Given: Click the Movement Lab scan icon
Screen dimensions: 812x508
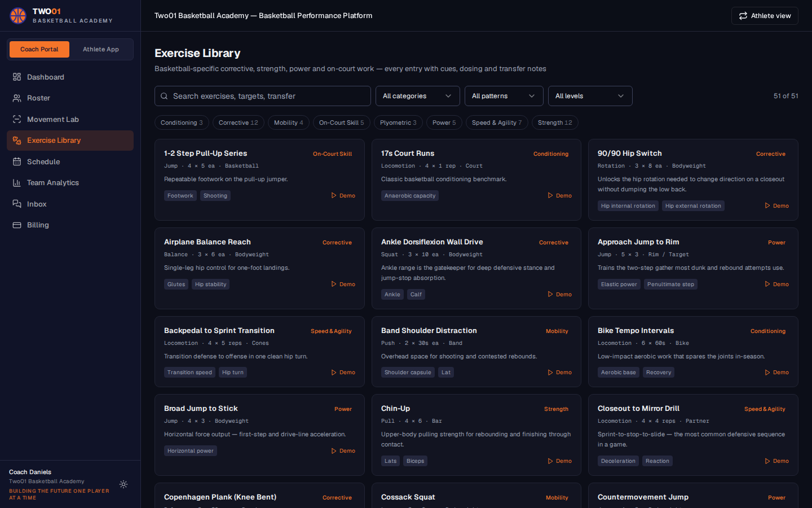Looking at the screenshot, I should 17,119.
